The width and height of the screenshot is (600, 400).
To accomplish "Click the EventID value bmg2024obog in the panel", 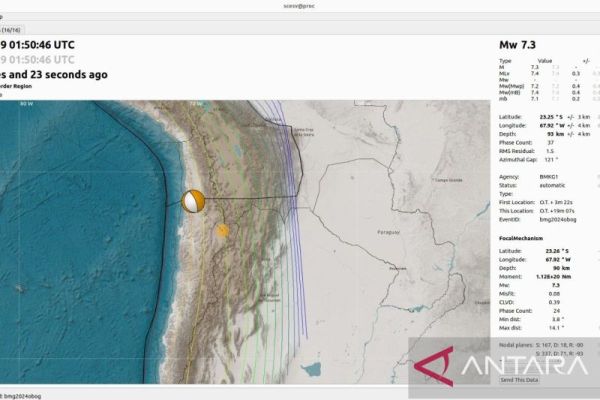I will tap(558, 220).
